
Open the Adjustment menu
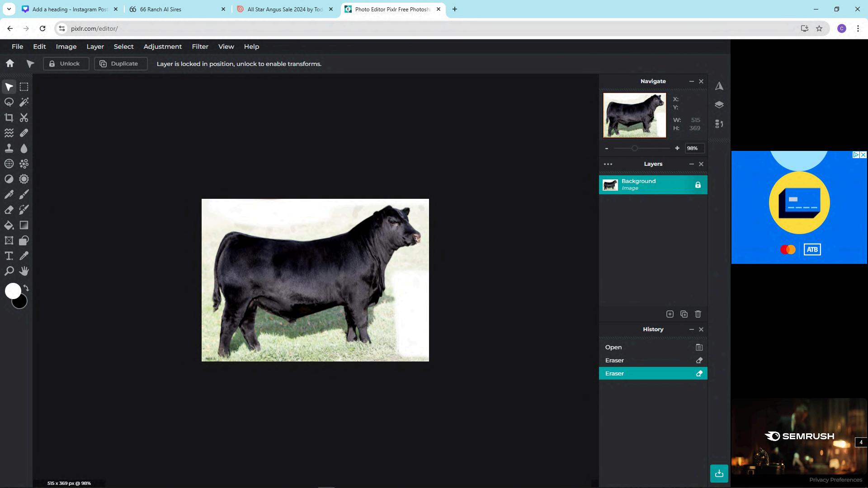162,47
